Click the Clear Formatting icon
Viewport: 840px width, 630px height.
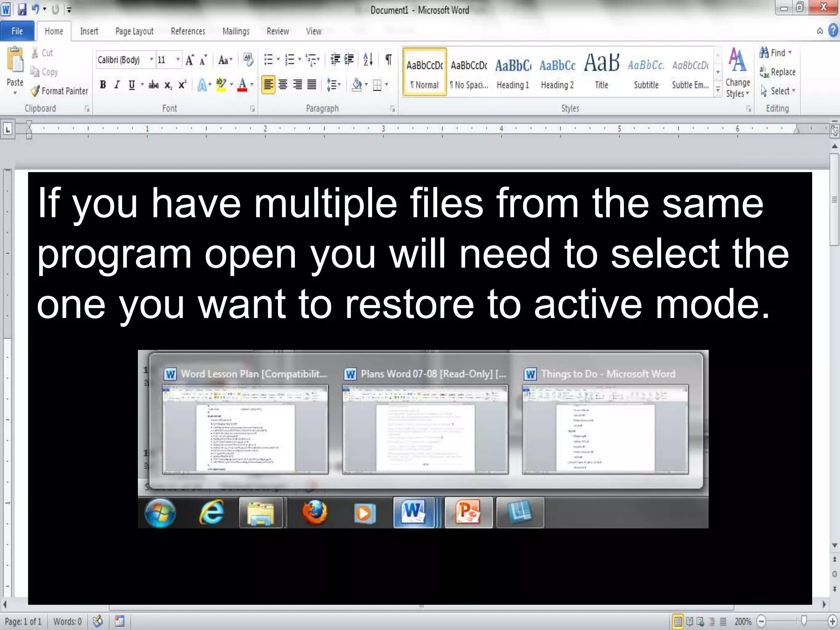pyautogui.click(x=248, y=60)
